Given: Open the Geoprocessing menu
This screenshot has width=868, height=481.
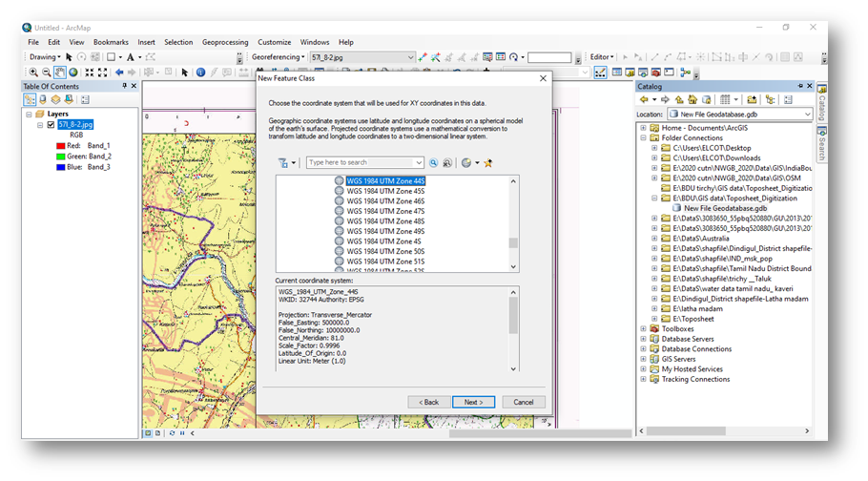Looking at the screenshot, I should 225,42.
